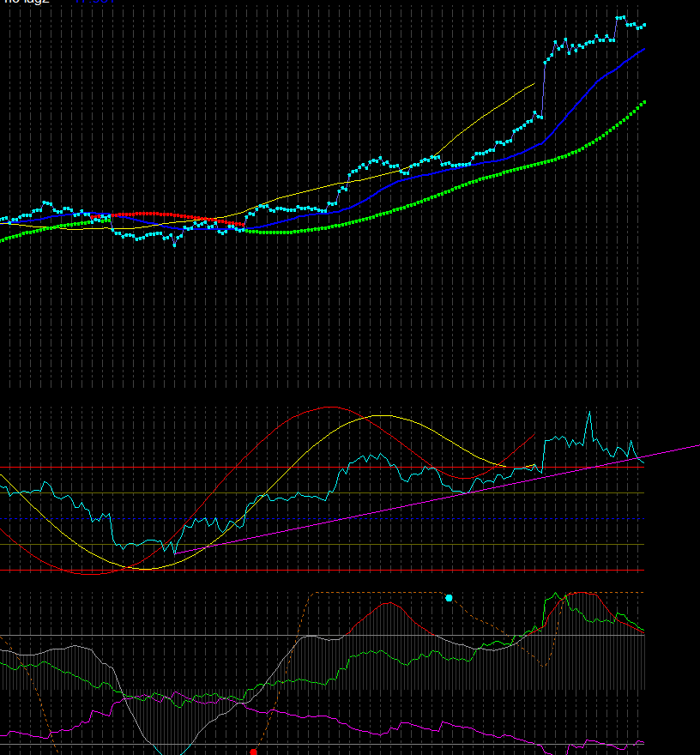The height and width of the screenshot is (755, 700).
Task: Select the red dotted segment on price chart
Action: (x=168, y=215)
